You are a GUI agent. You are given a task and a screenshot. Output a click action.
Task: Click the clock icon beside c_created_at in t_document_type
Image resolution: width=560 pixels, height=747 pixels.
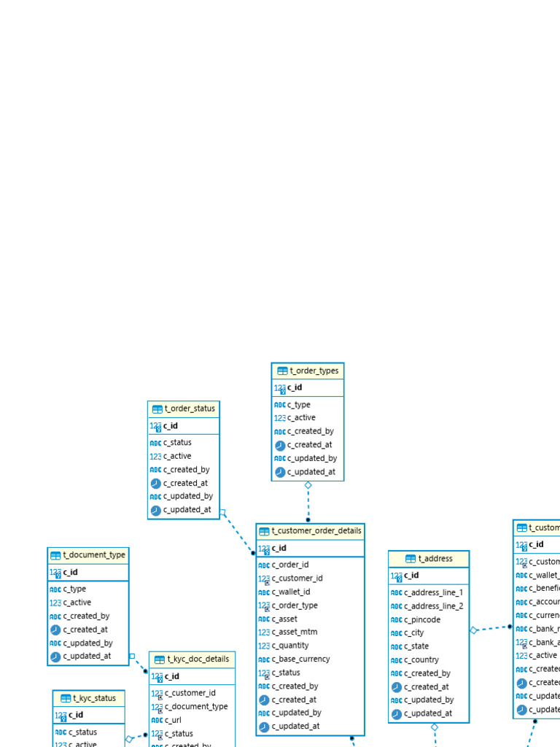[x=55, y=630]
